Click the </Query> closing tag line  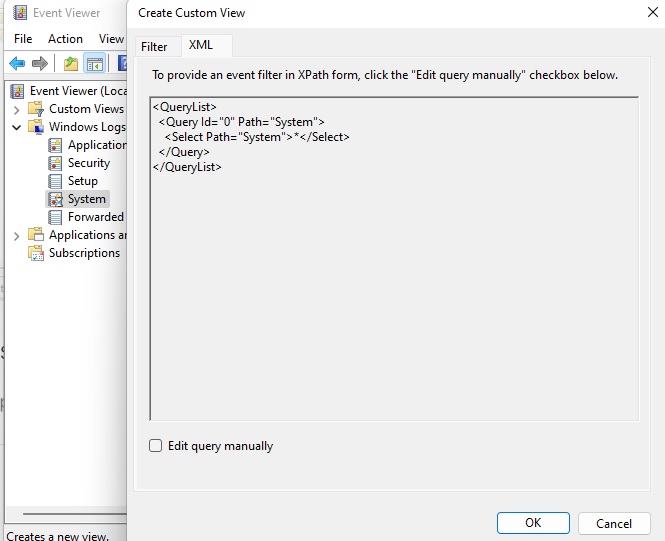click(184, 152)
